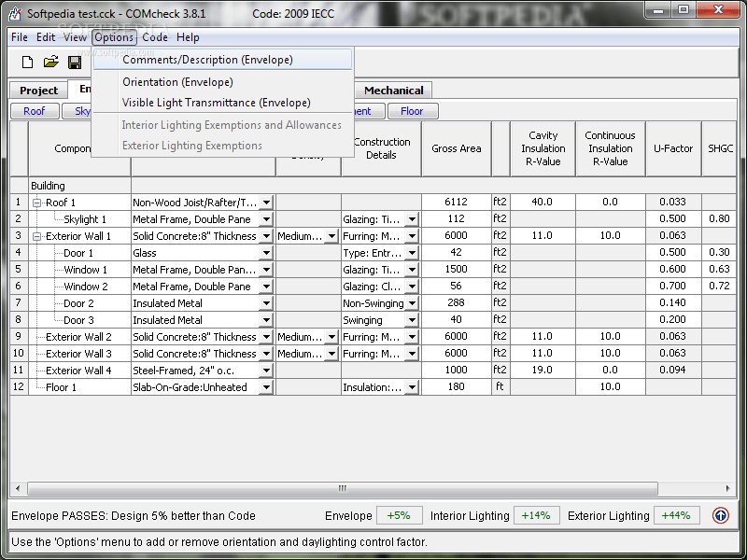
Task: Click Window 2 U-Factor 0.700 cell
Action: (x=672, y=286)
